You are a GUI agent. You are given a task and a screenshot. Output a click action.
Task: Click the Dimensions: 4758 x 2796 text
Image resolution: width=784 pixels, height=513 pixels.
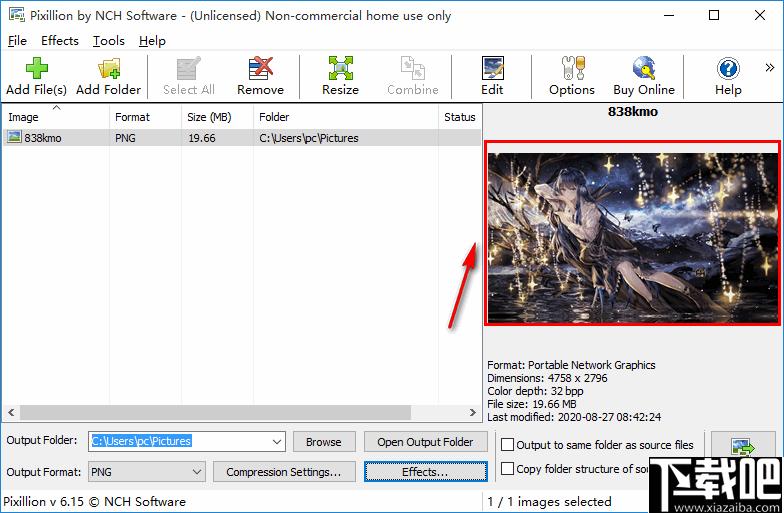coord(548,378)
